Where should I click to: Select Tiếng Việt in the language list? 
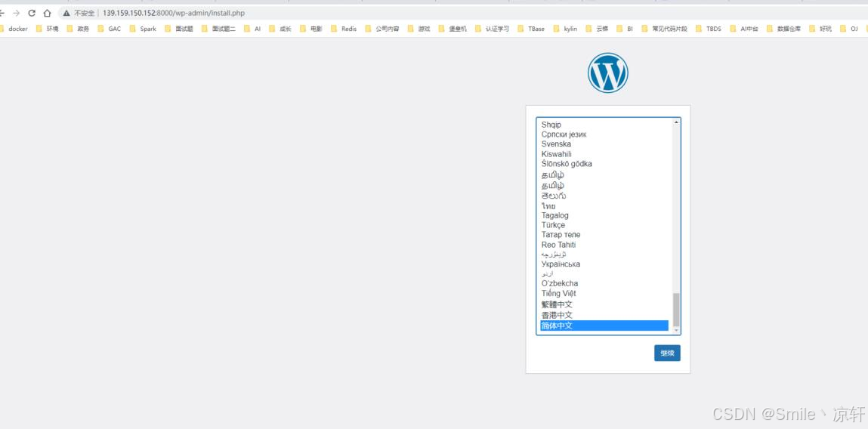point(604,293)
